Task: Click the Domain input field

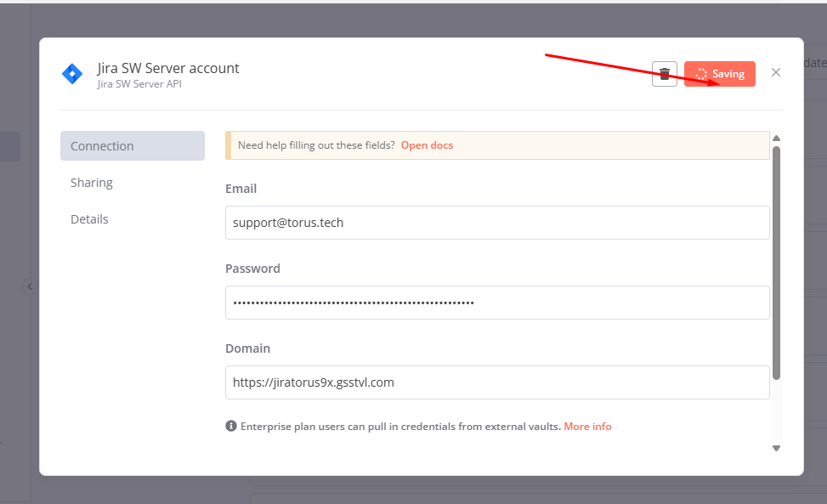Action: click(x=497, y=382)
